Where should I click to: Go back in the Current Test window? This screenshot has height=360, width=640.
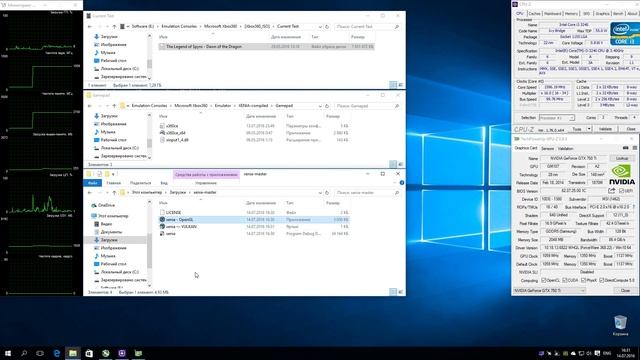tap(90, 27)
